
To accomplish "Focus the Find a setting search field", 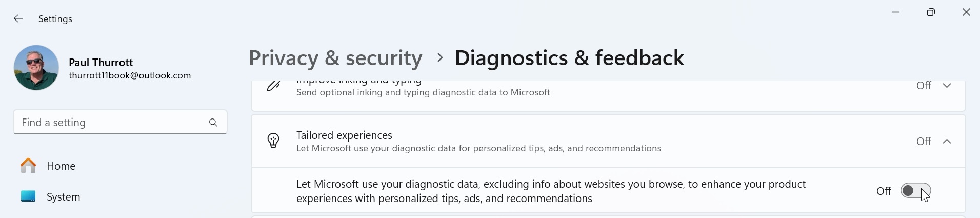I will (110, 123).
